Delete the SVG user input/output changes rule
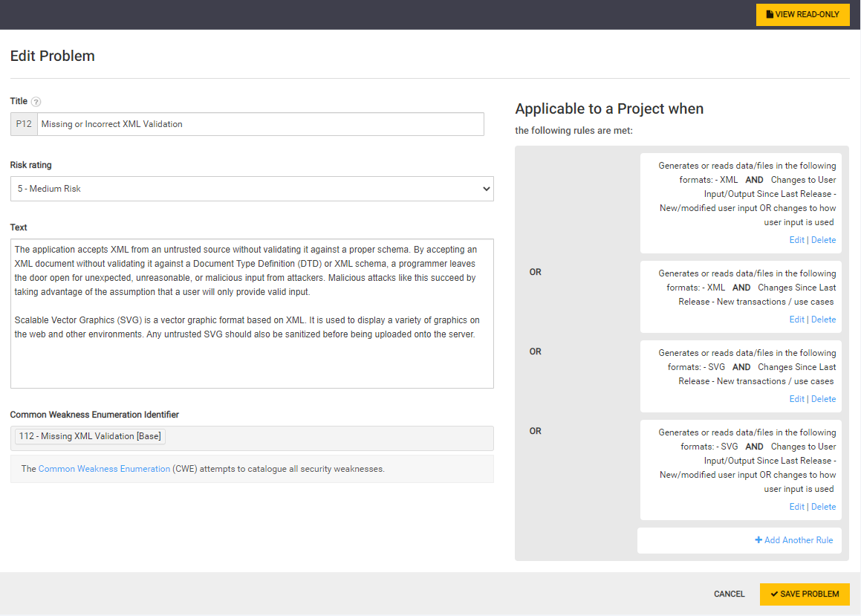Viewport: 861px width, 616px height. click(823, 507)
